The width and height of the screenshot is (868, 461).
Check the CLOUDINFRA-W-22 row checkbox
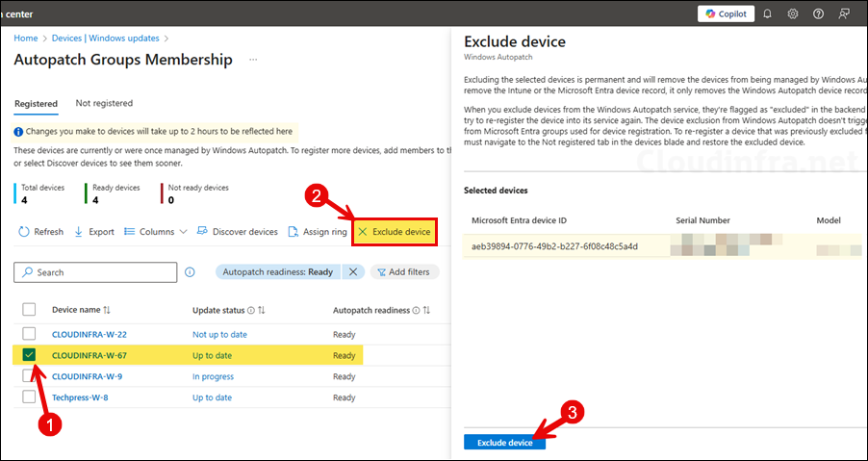coord(29,334)
